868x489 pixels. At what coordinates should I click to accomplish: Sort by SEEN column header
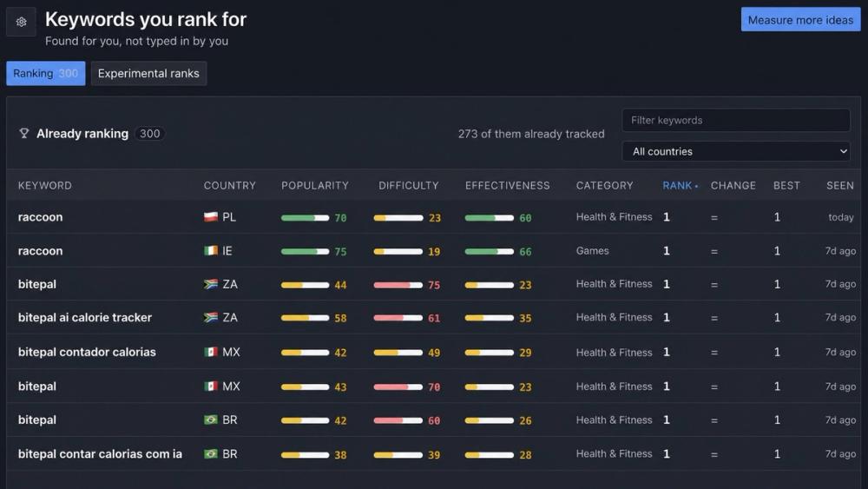[x=839, y=186]
